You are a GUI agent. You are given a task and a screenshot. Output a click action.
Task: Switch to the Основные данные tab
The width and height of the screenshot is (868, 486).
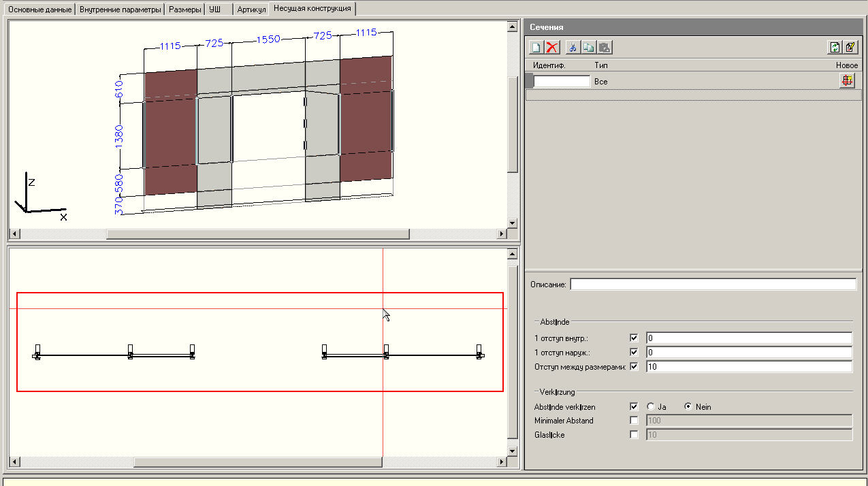(x=39, y=10)
